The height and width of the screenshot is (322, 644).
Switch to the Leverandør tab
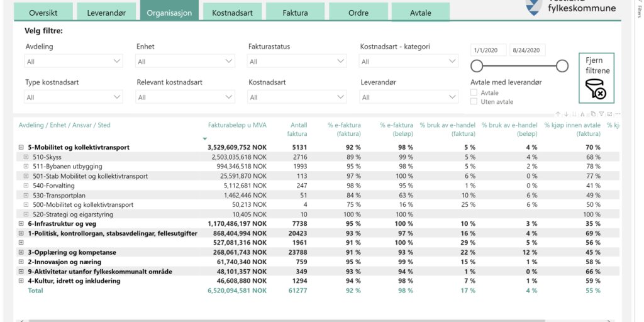click(x=105, y=13)
